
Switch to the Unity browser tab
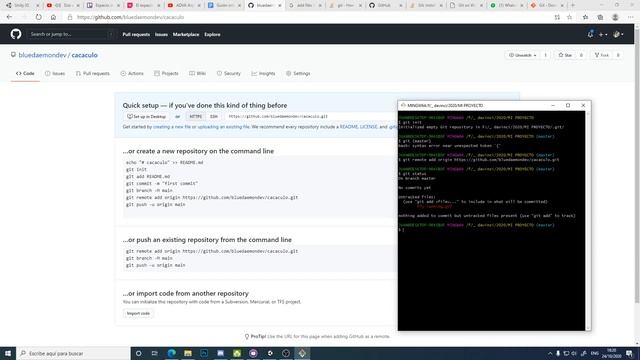tap(21, 5)
